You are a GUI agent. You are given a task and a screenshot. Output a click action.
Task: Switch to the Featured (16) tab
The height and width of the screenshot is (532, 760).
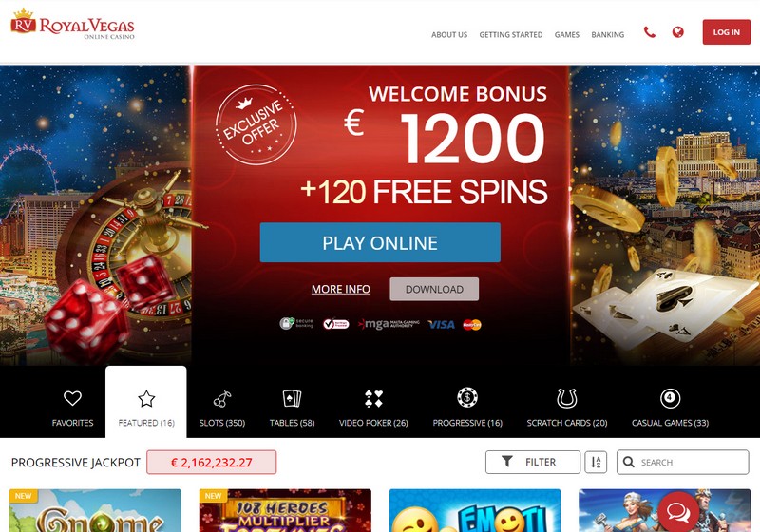(x=146, y=402)
